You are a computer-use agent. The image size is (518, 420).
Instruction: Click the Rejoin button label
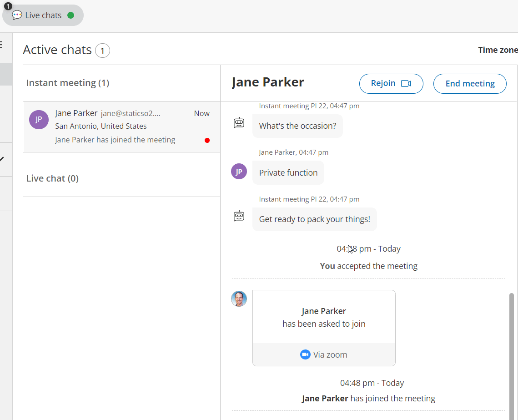click(383, 83)
